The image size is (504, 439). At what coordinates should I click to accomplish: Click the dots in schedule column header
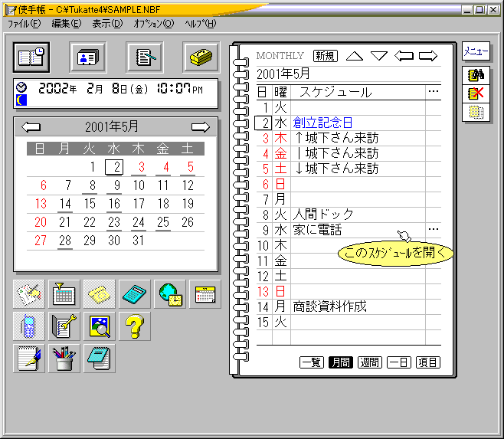pos(434,91)
